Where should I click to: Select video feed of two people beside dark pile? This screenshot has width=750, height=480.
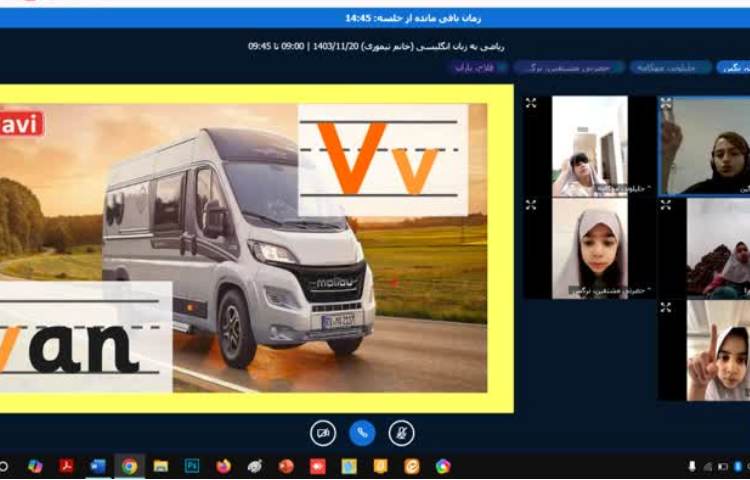point(718,249)
